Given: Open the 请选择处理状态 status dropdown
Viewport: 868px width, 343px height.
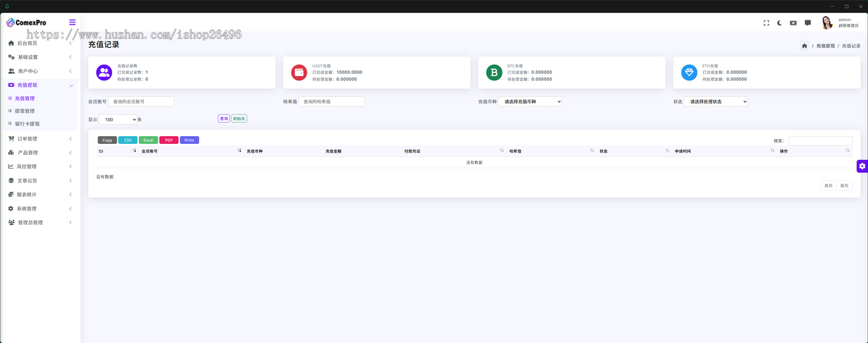Looking at the screenshot, I should [x=715, y=102].
